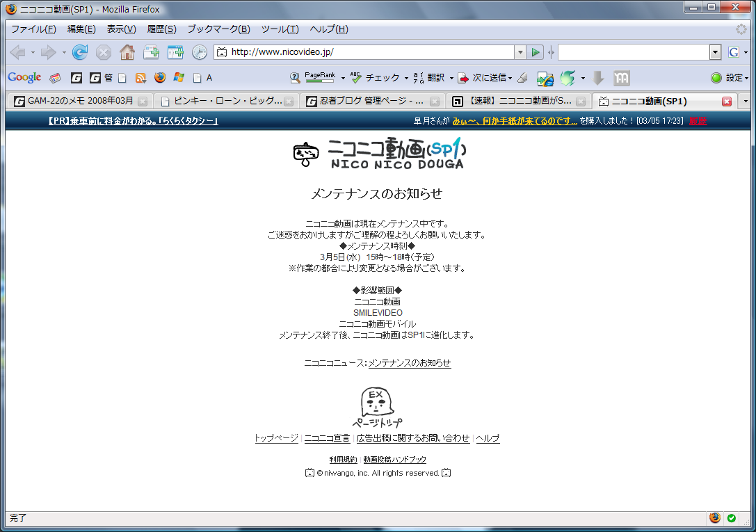Switch to ピンキー・ローン tab
The image size is (756, 532).
point(227,102)
